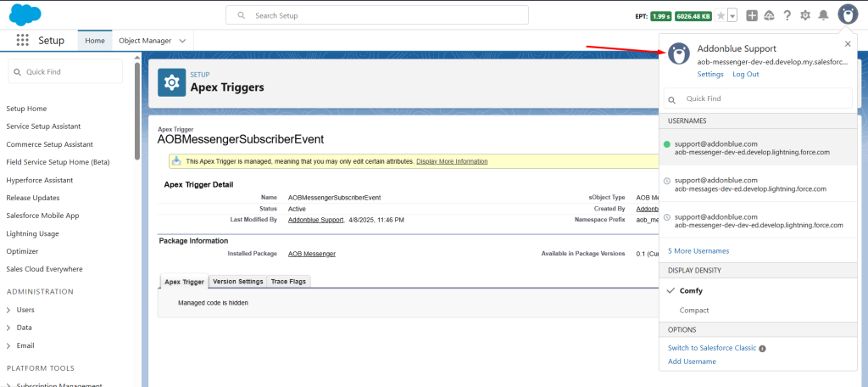Open Release Updates
This screenshot has width=868, height=387.
pos(33,198)
